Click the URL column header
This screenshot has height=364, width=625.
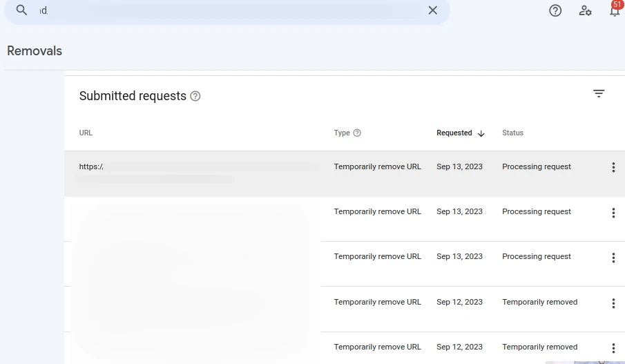pyautogui.click(x=86, y=133)
